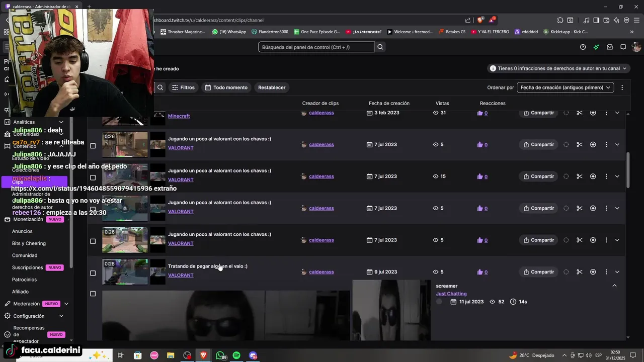The height and width of the screenshot is (362, 644).
Task: Open Suscripciones in the sidebar
Action: pos(28,267)
